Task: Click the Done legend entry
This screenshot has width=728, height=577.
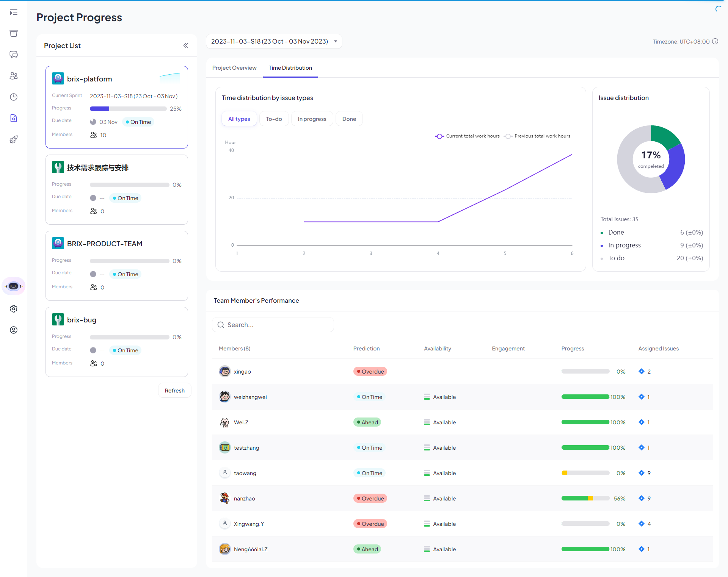Action: [x=652, y=232]
